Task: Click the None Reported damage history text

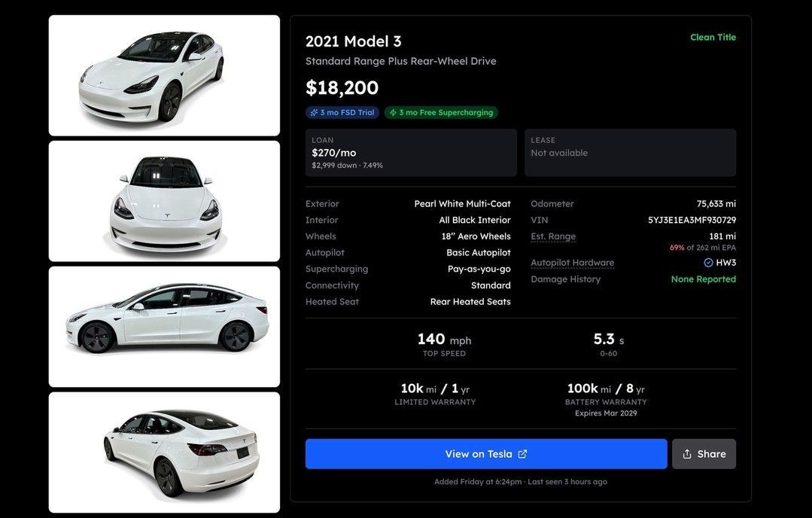Action: [703, 279]
